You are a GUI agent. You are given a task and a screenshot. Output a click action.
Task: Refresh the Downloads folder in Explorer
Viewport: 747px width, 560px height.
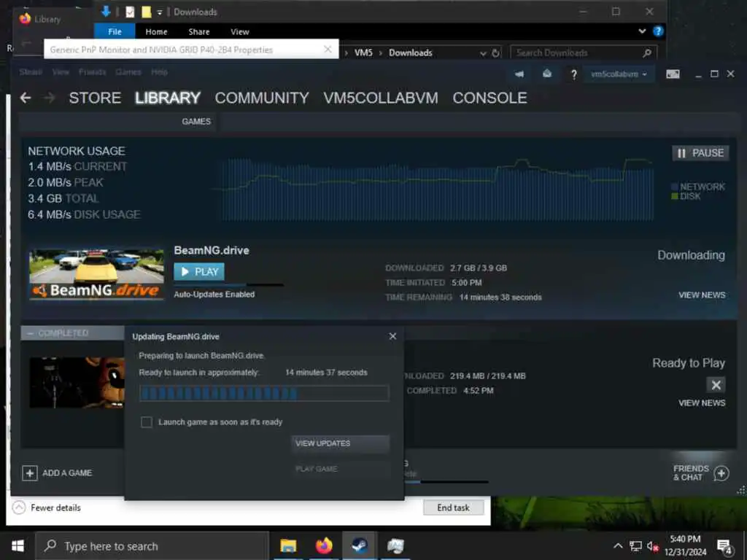[495, 52]
